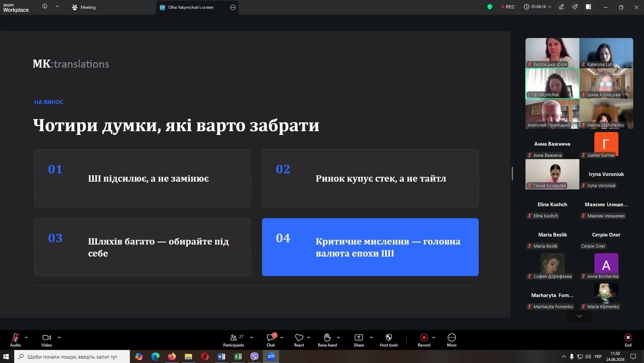Change view layout icon
Viewport: 644px width, 363px height.
588,7
